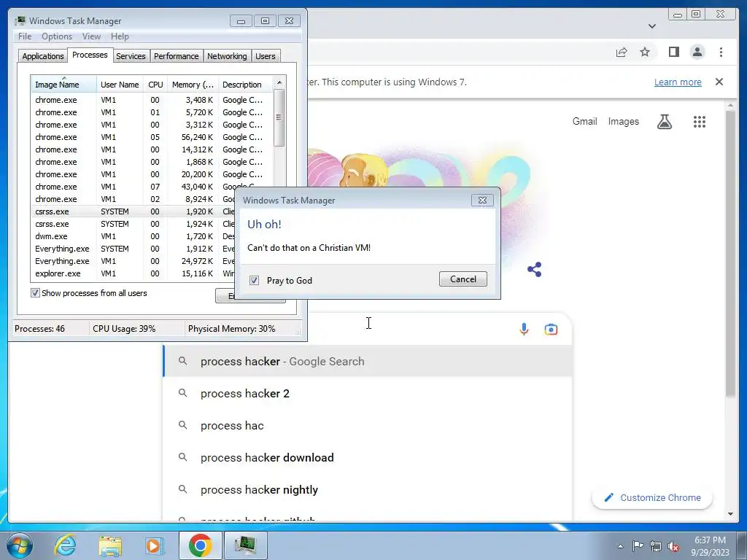
Task: Click Cancel in the Uh oh dialog
Action: pyautogui.click(x=463, y=279)
